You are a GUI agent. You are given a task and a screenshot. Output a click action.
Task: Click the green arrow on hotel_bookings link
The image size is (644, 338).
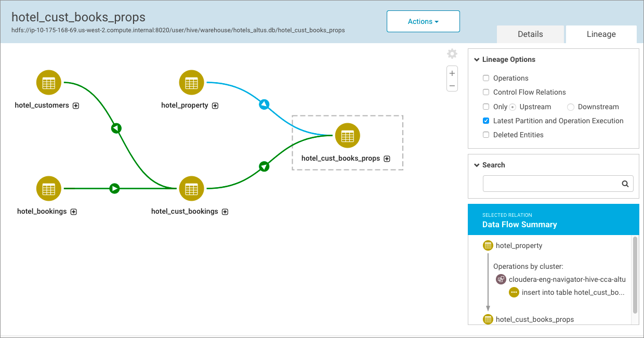click(114, 188)
